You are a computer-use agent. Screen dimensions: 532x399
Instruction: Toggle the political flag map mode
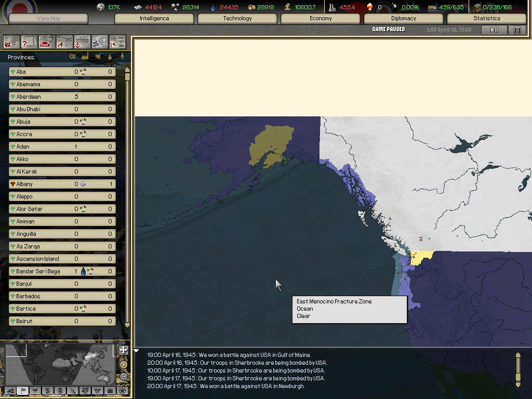[x=22, y=390]
